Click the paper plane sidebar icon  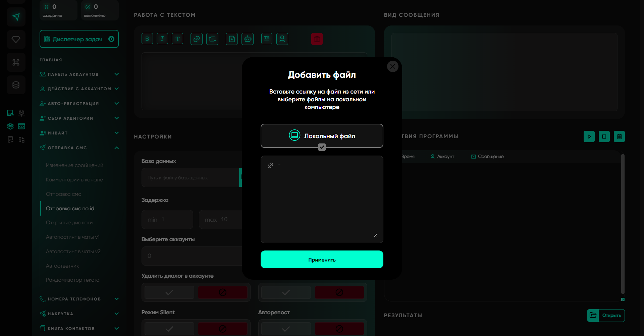[16, 17]
